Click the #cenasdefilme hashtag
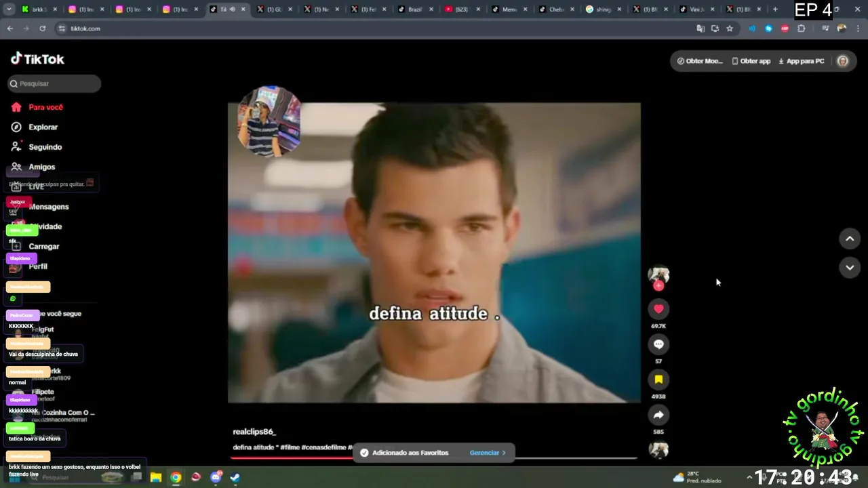The image size is (868, 488). point(323,447)
